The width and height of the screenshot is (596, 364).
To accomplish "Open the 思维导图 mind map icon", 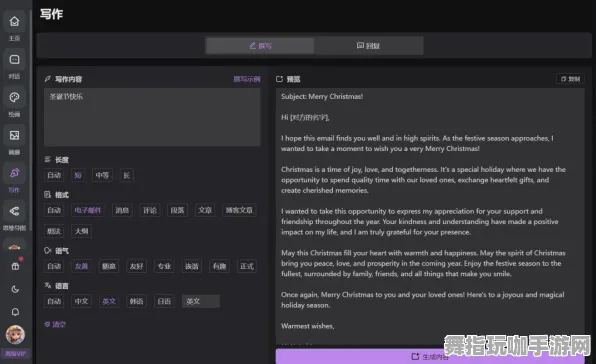I will (x=14, y=211).
